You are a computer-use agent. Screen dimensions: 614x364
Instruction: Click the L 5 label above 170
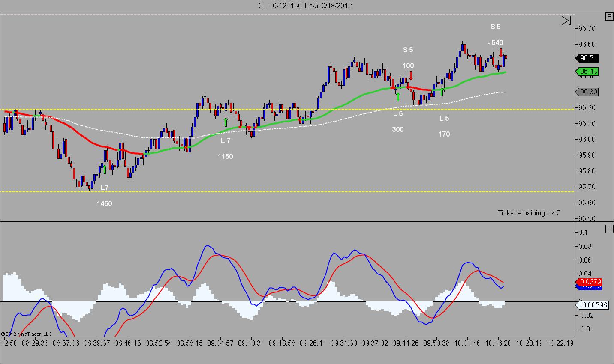tap(444, 118)
